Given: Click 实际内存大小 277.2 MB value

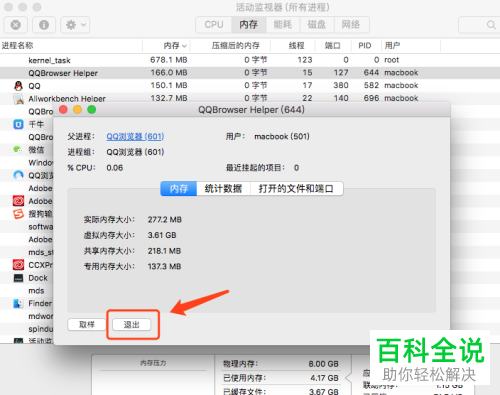Looking at the screenshot, I should point(165,220).
